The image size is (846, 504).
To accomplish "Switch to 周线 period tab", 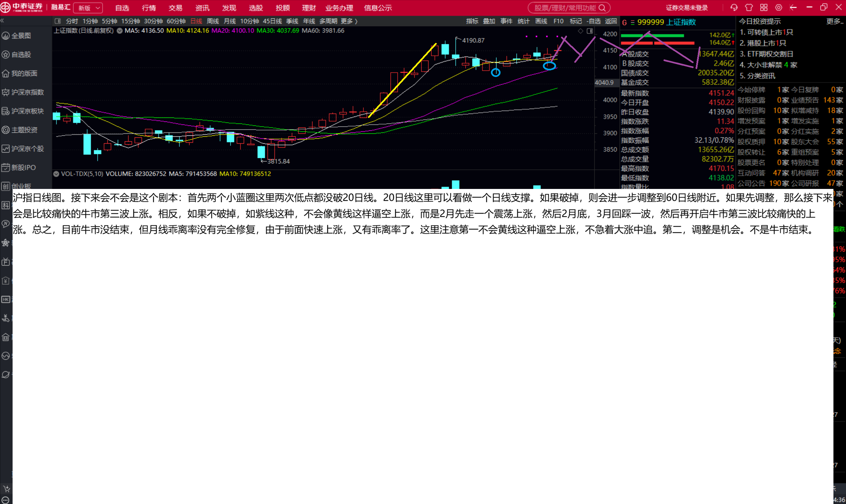I will point(213,21).
